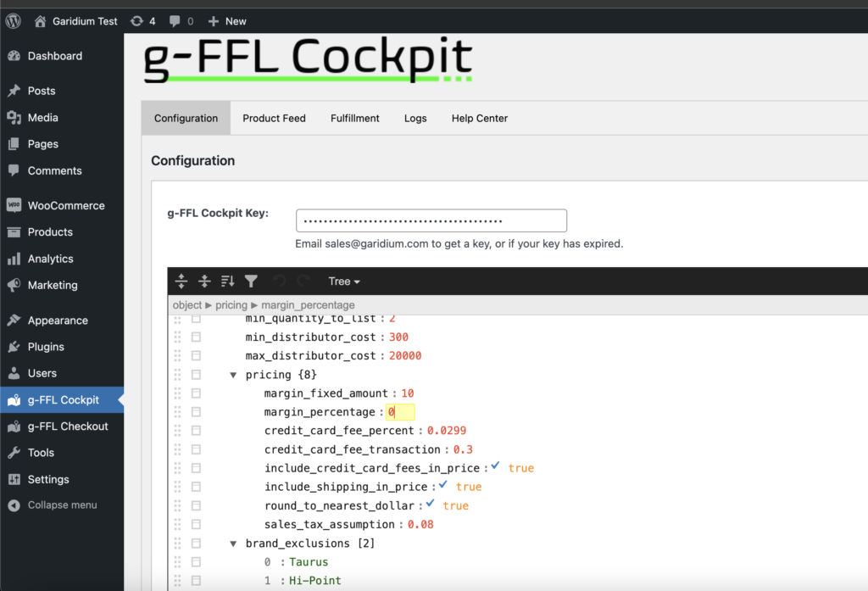Switch to Help Center tab
This screenshot has height=591, width=868.
(480, 118)
